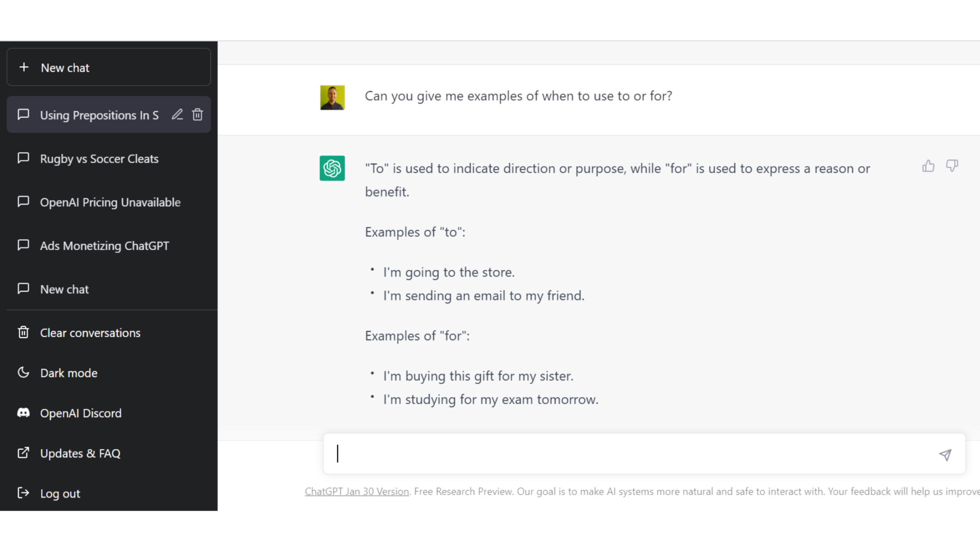Open the OpenAI Pricing Unavailable conversation
The height and width of the screenshot is (551, 980).
110,202
